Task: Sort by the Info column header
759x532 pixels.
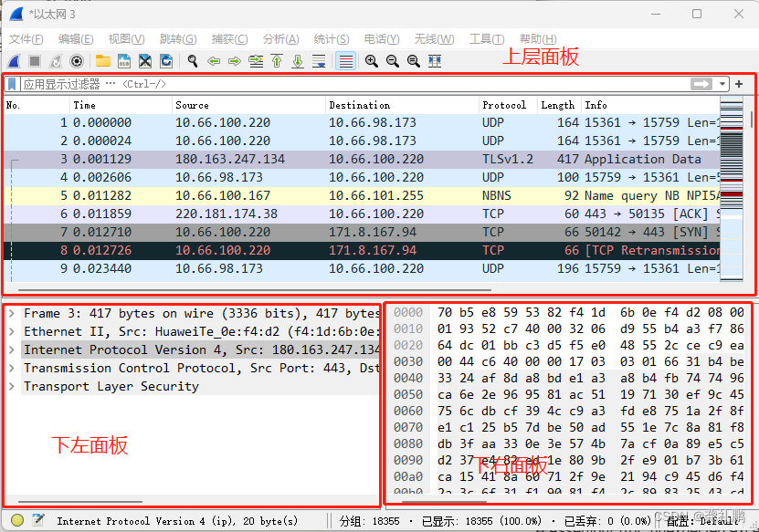Action: (x=650, y=105)
